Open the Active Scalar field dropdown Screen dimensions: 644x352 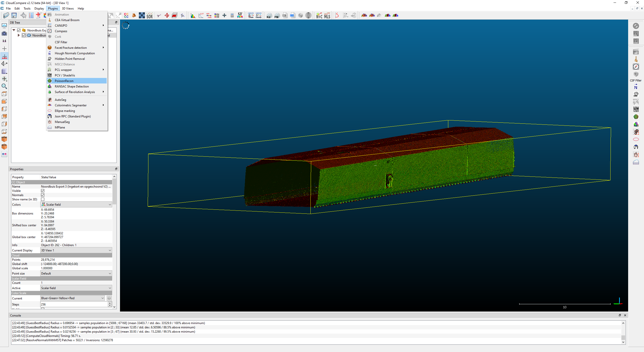[76, 288]
